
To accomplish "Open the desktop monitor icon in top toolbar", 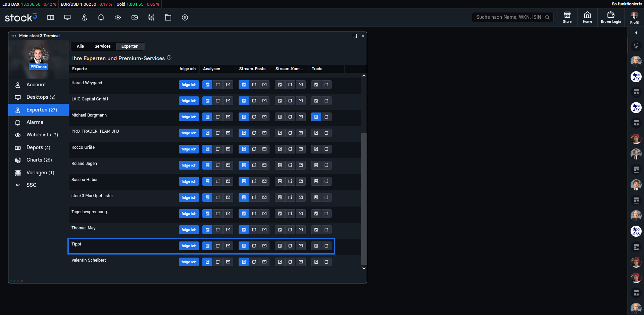I will point(67,18).
